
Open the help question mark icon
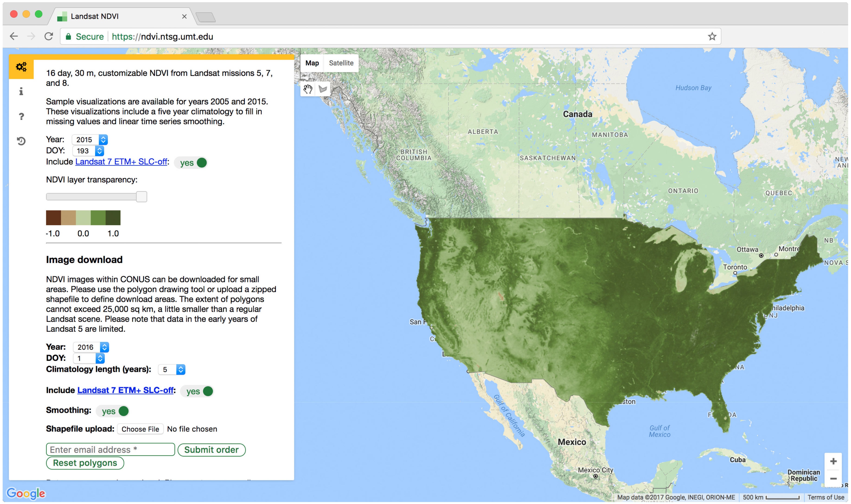[21, 116]
